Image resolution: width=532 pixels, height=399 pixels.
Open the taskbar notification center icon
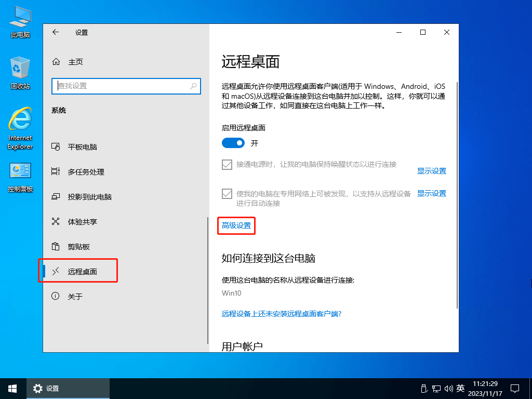pos(515,388)
